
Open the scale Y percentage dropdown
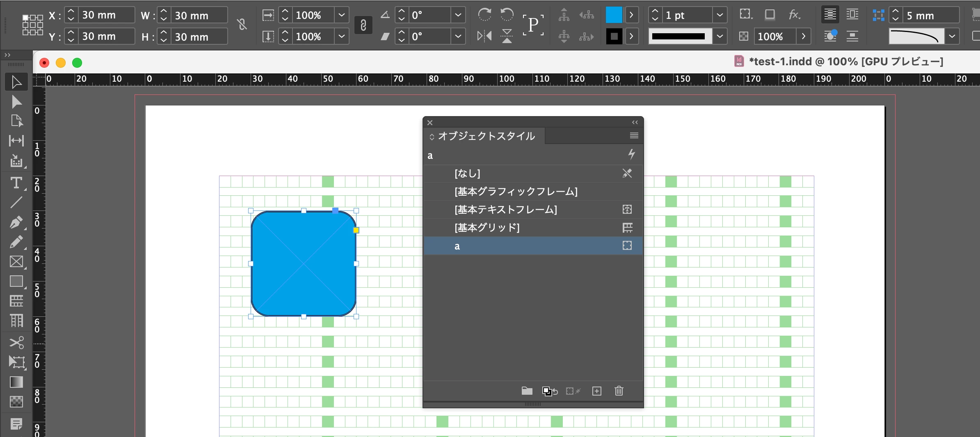pyautogui.click(x=342, y=37)
